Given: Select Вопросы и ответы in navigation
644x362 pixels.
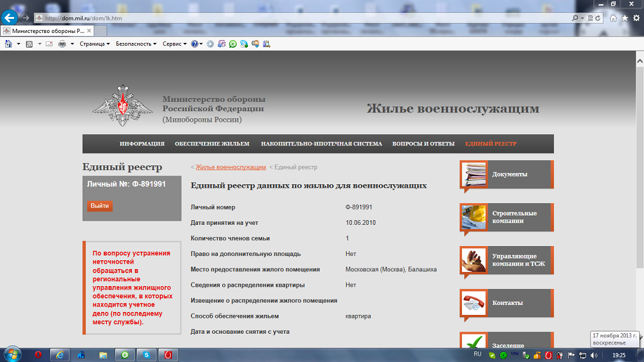Looking at the screenshot, I should pyautogui.click(x=423, y=144).
